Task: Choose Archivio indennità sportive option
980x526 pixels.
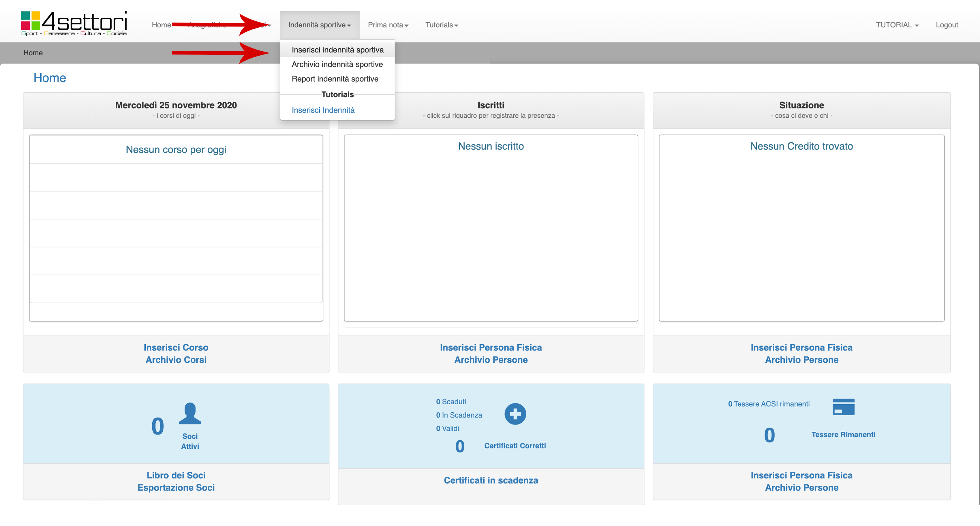Action: coord(337,64)
